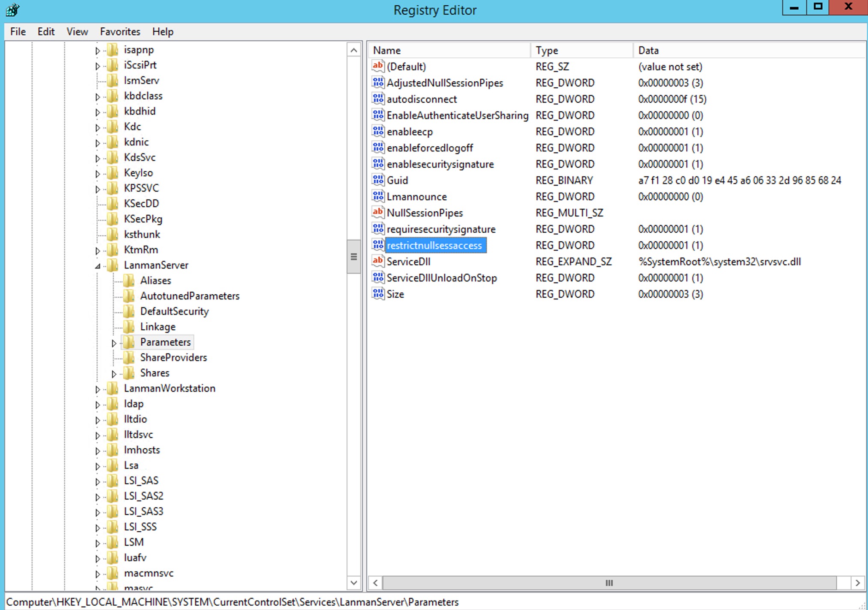Collapse the LanmanServer tree node
868x610 pixels.
[x=98, y=266]
